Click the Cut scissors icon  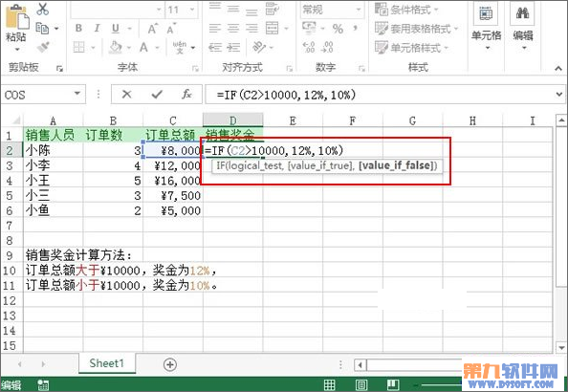43,9
